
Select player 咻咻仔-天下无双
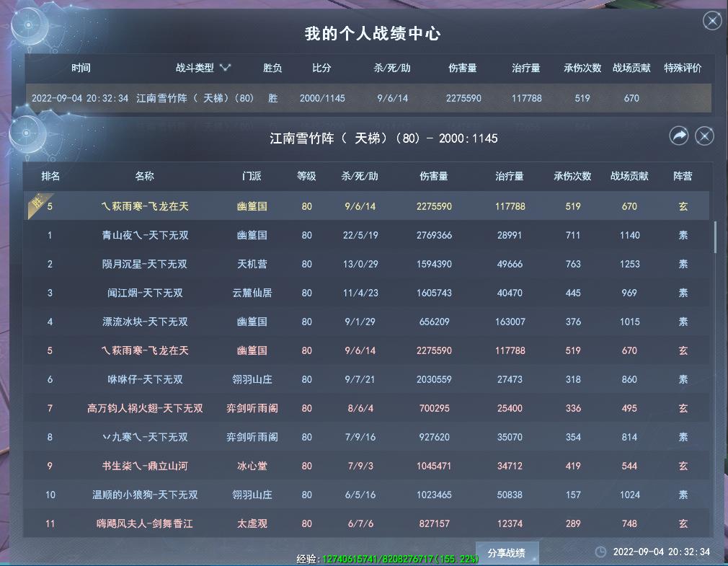(146, 379)
